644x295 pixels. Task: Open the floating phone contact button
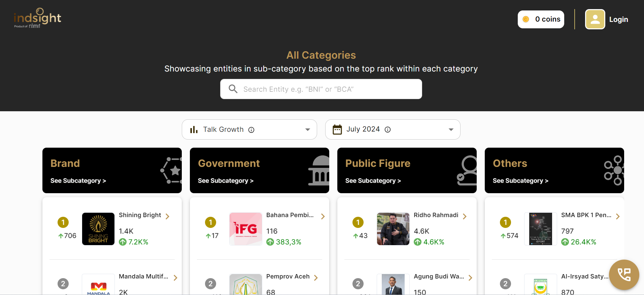(x=624, y=275)
